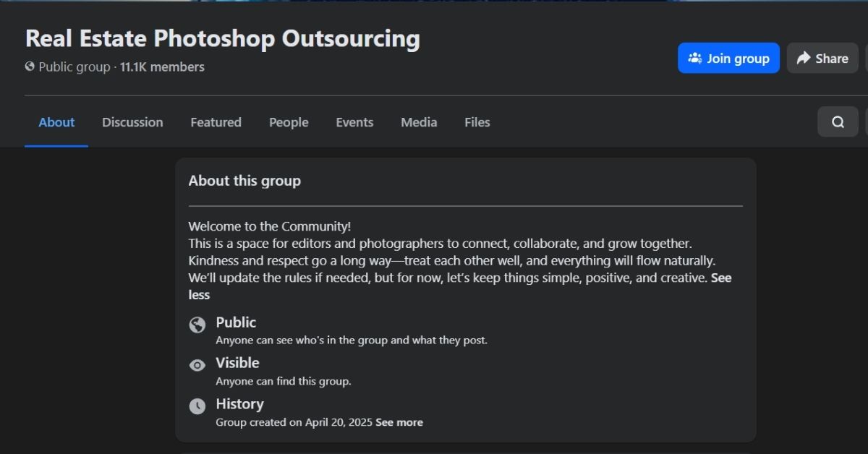View the People tab
This screenshot has height=454, width=868.
[289, 123]
